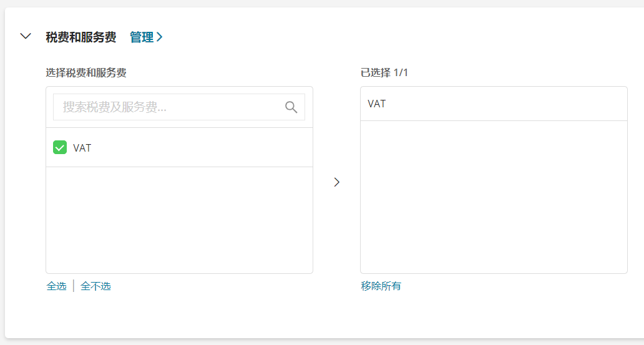The width and height of the screenshot is (644, 345).
Task: Collapse the 税费和服务费 section chevron
Action: click(26, 36)
